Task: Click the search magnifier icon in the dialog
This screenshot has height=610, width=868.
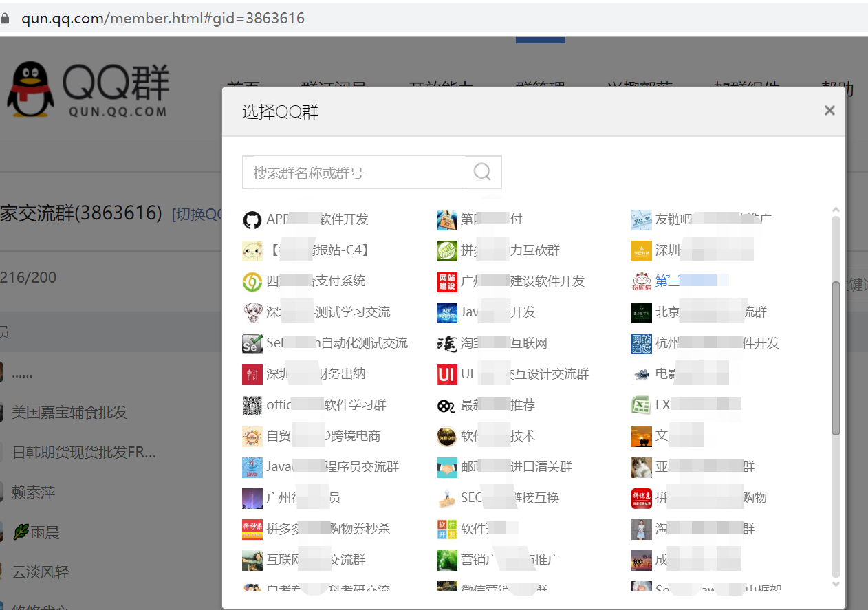Action: pyautogui.click(x=481, y=172)
